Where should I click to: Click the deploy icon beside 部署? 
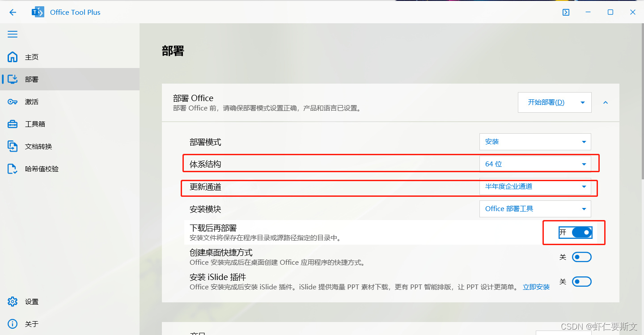click(x=13, y=79)
